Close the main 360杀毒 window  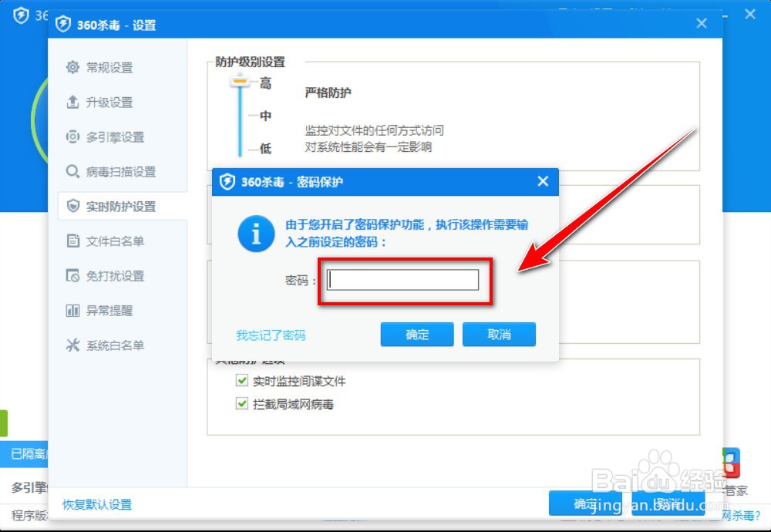[x=750, y=14]
